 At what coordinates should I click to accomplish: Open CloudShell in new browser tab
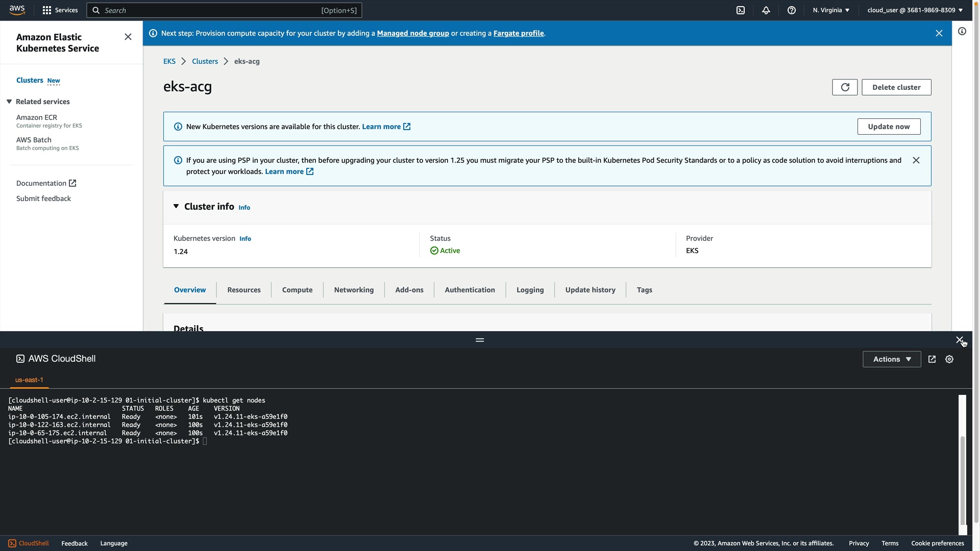pyautogui.click(x=932, y=359)
